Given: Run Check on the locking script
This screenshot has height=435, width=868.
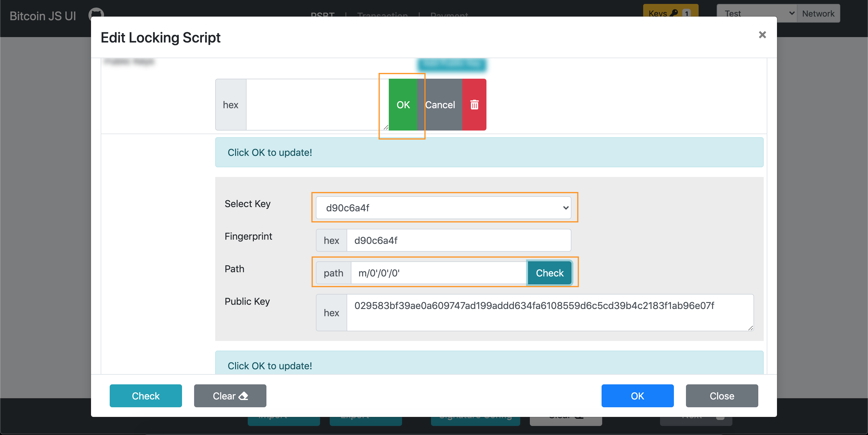Looking at the screenshot, I should pos(146,396).
